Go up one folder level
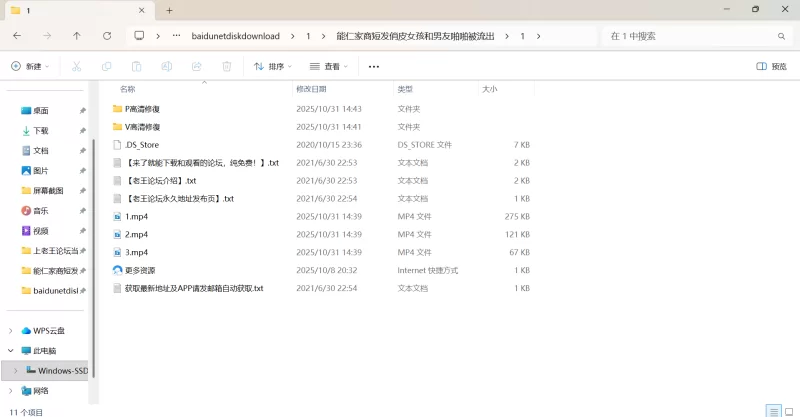The width and height of the screenshot is (800, 417). click(77, 36)
